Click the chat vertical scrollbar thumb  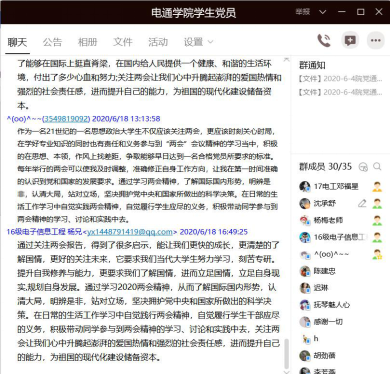[x=286, y=353]
